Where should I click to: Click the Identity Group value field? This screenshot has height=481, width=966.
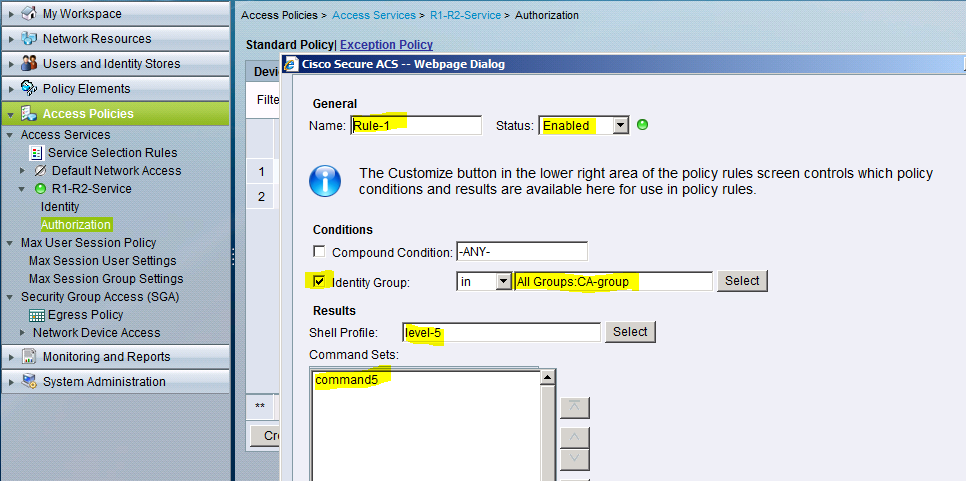click(x=613, y=281)
